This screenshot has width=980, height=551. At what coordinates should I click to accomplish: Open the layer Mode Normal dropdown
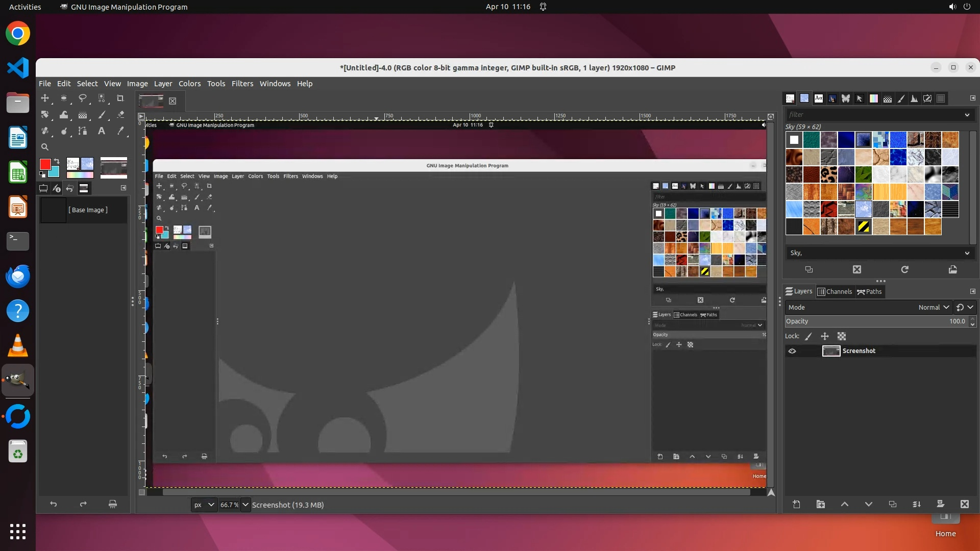point(933,307)
